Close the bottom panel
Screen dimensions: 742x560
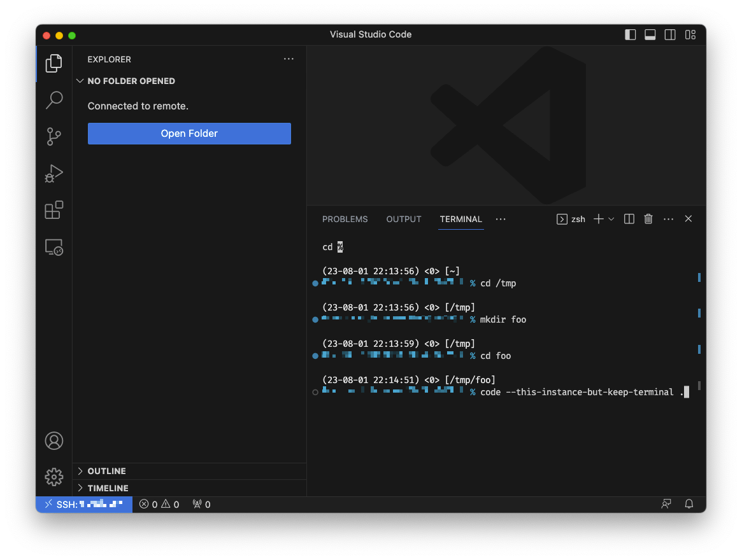[688, 218]
